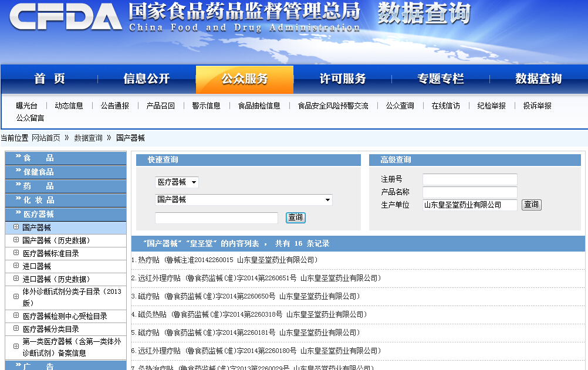Image resolution: width=588 pixels, height=370 pixels.
Task: Click the icon beside 医疗器械分类目录
Action: tap(16, 329)
